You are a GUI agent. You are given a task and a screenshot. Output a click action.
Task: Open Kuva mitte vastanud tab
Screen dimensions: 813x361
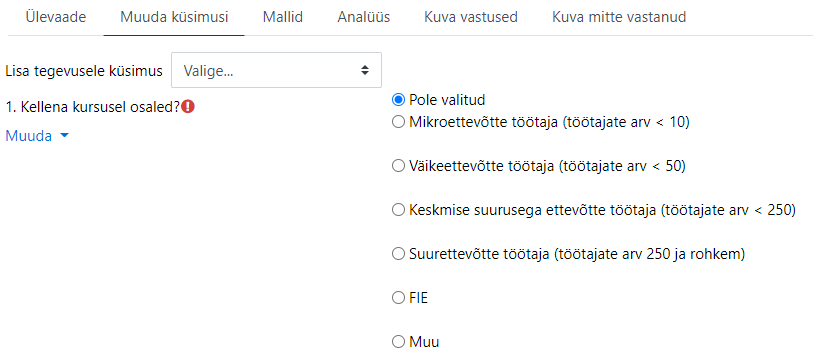pyautogui.click(x=619, y=18)
